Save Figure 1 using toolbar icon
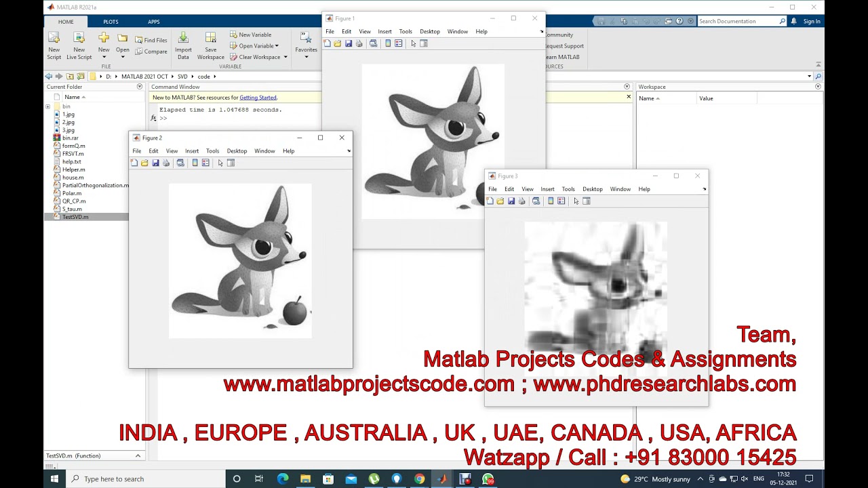 (x=349, y=43)
